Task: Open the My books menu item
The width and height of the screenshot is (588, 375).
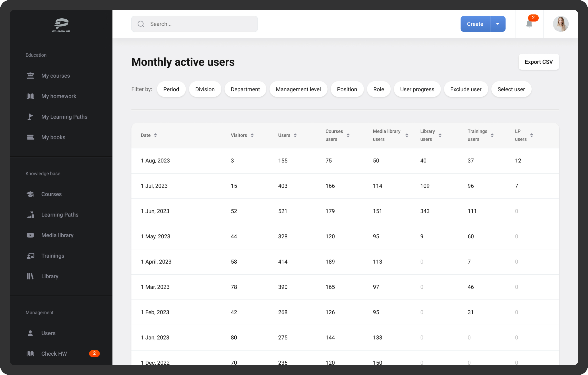Action: click(53, 137)
